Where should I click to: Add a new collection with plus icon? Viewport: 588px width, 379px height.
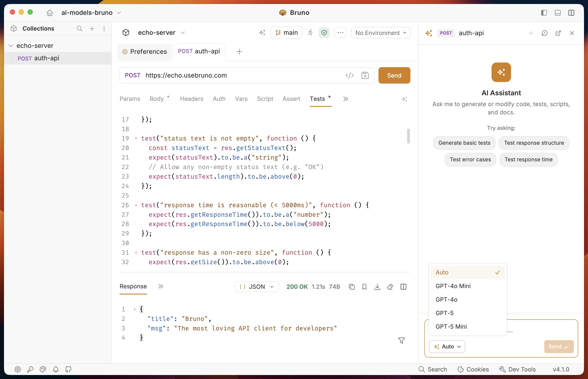92,29
